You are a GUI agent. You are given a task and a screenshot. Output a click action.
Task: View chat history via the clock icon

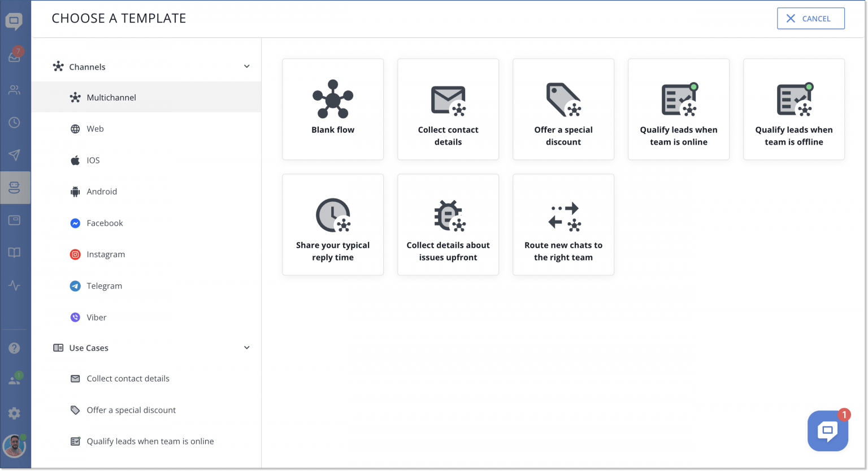14,123
